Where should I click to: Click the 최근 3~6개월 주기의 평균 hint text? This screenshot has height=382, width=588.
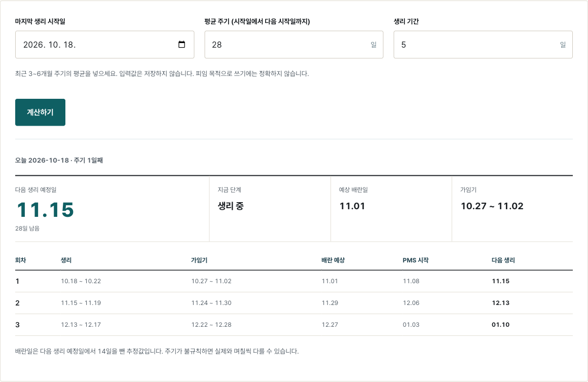[162, 73]
